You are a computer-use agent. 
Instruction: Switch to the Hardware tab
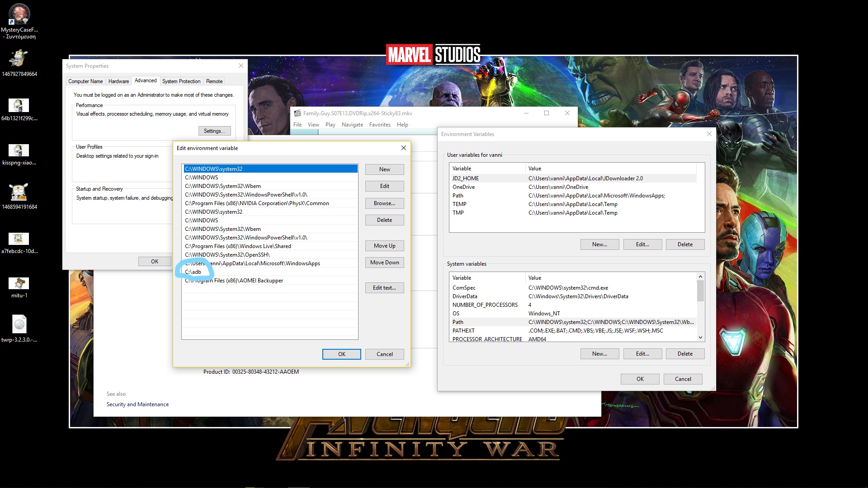point(118,81)
